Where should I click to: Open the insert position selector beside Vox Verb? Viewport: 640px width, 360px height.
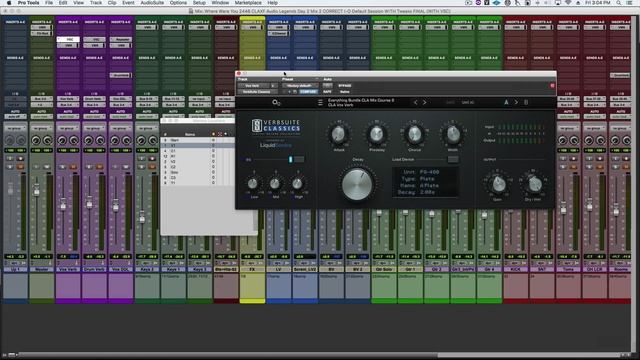(x=274, y=86)
